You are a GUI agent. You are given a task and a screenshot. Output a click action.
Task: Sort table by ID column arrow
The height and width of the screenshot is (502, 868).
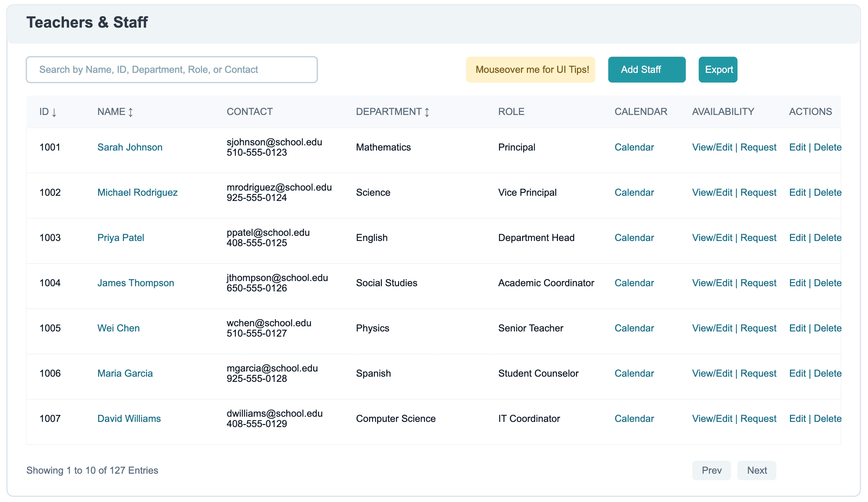(x=54, y=112)
